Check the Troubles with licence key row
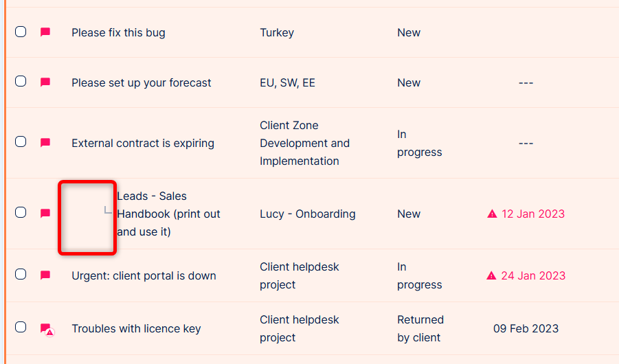Image resolution: width=619 pixels, height=364 pixels. [21, 327]
